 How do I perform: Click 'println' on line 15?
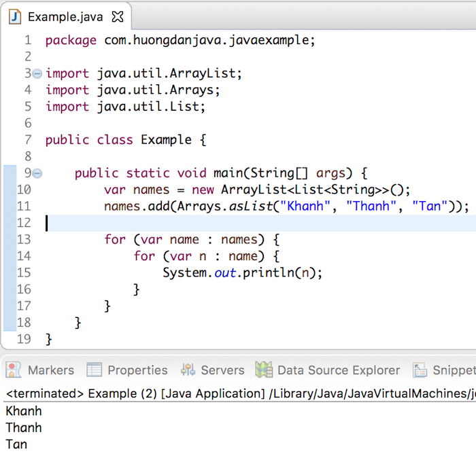click(269, 272)
